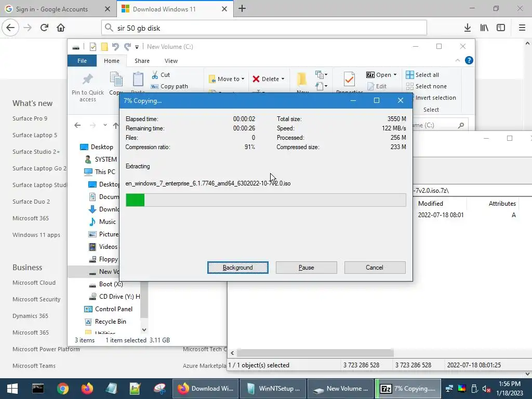Open the File menu in Explorer

pyautogui.click(x=82, y=61)
